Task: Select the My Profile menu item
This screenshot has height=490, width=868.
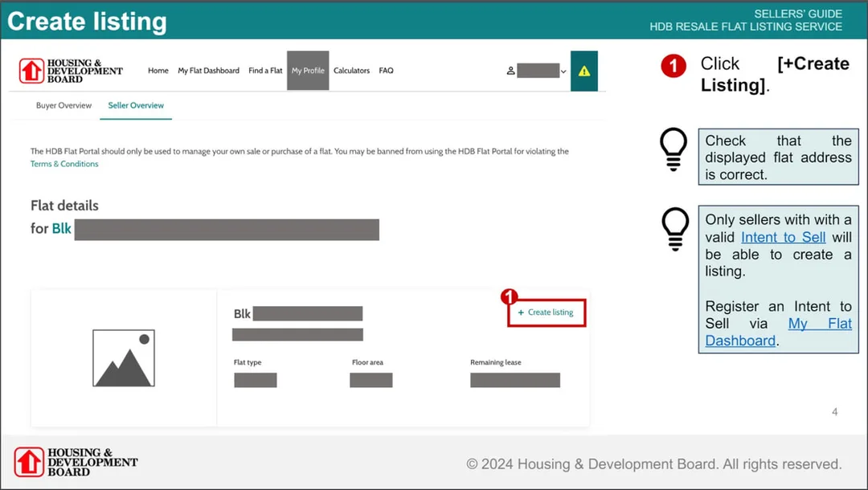Action: point(308,71)
